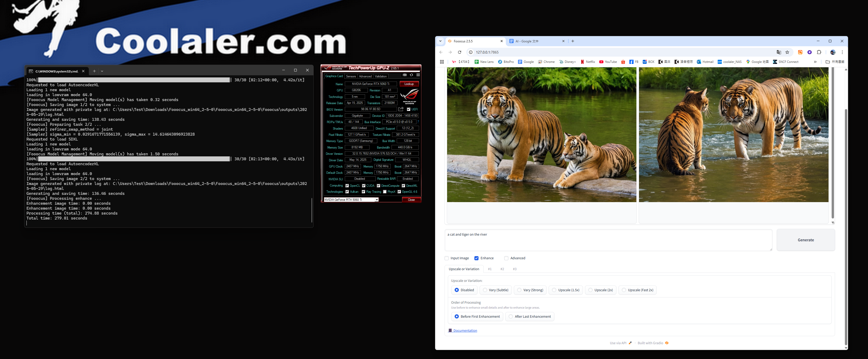Viewport: 868px width, 359px height.
Task: Open the apps grid icon in the bookmarks bar
Action: 442,62
